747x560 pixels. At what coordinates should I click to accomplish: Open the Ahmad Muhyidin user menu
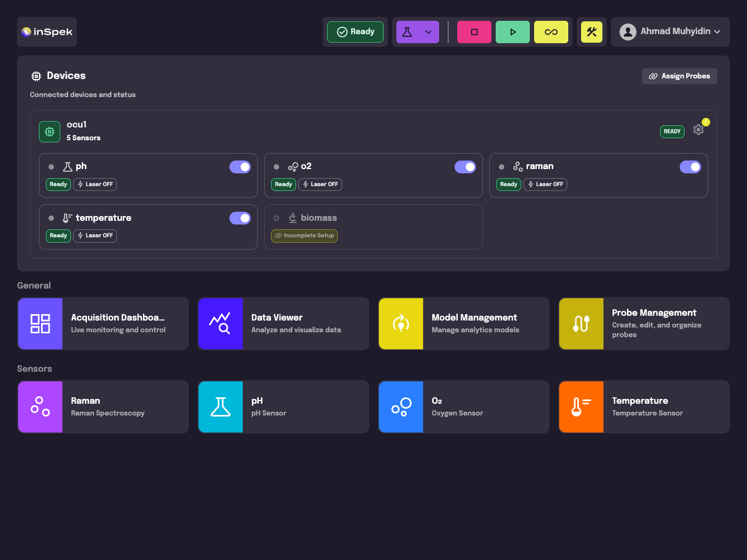tap(670, 32)
